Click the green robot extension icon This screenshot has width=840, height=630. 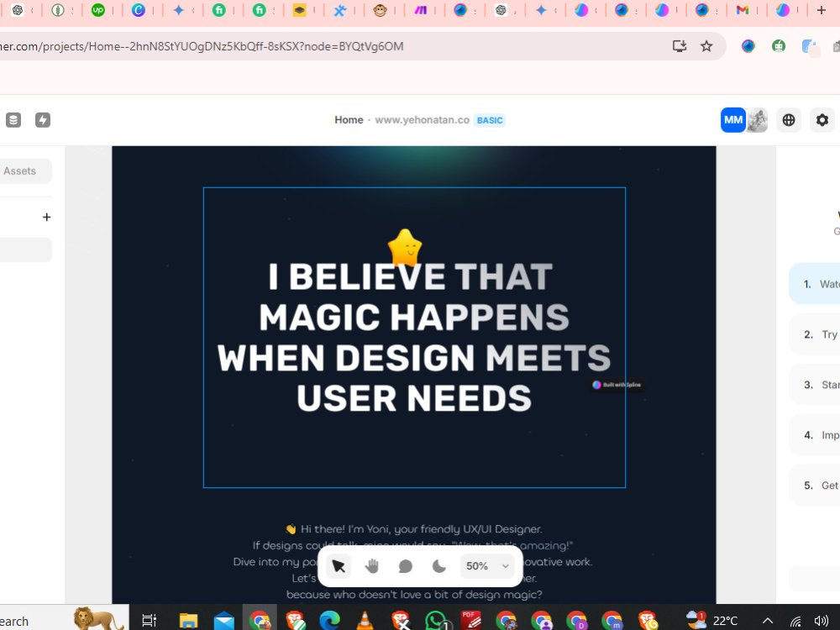[779, 46]
